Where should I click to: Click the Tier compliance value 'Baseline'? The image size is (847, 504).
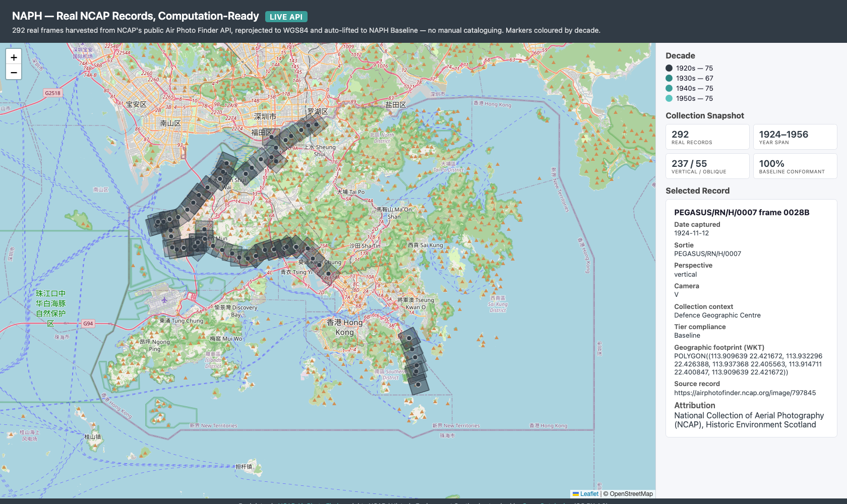(687, 336)
